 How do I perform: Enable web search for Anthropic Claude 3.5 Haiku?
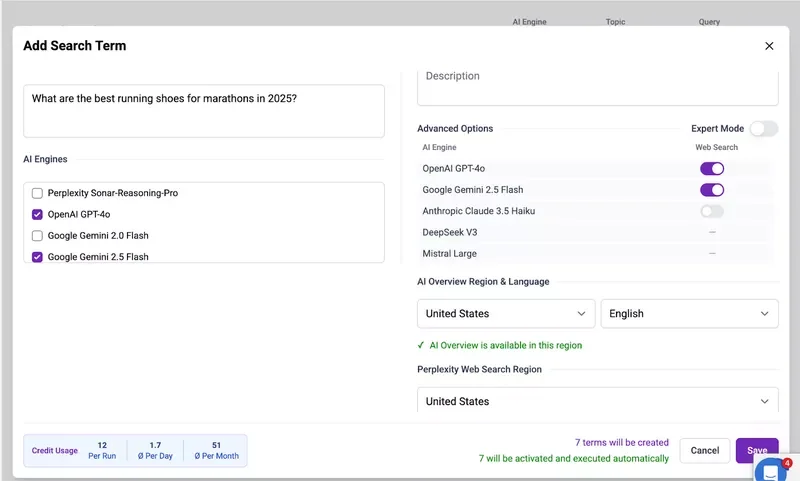click(712, 211)
